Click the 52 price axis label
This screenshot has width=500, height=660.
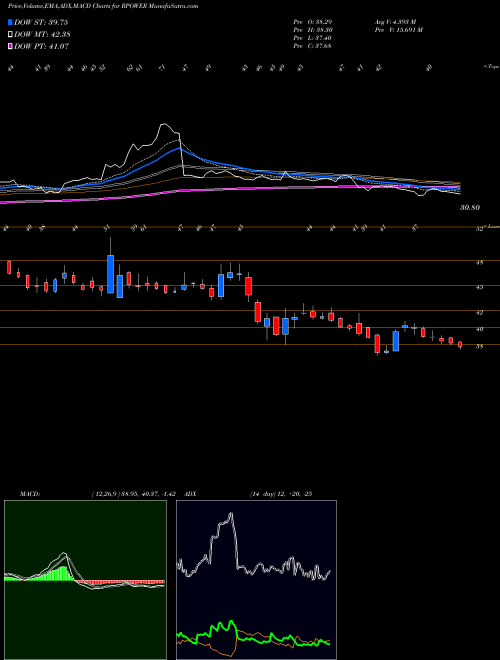coord(479,229)
